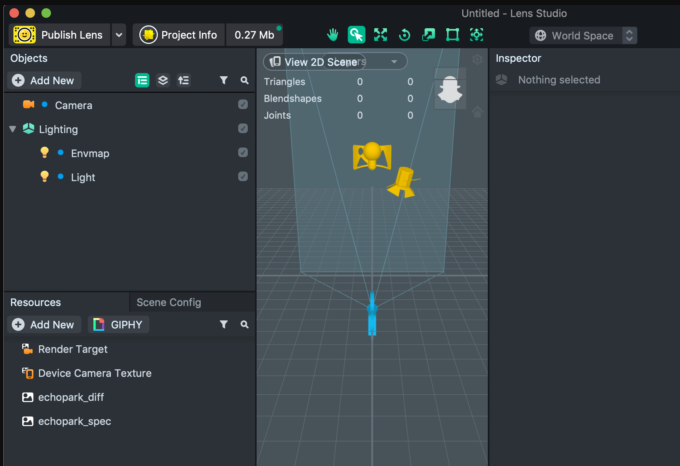Switch to the Scene Config tab
680x466 pixels.
pyautogui.click(x=169, y=302)
